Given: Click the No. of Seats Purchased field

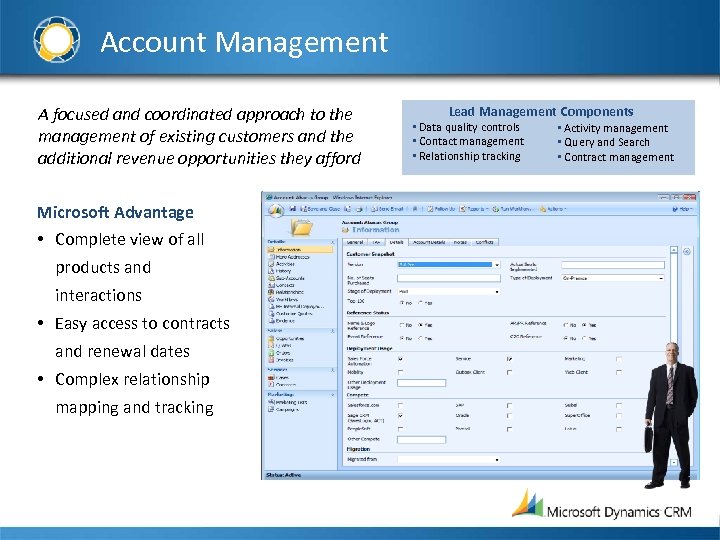Looking at the screenshot, I should 449,278.
